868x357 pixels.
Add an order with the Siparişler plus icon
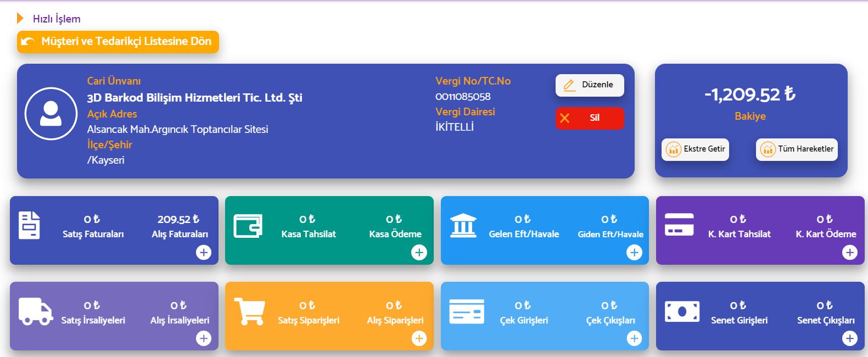[419, 338]
